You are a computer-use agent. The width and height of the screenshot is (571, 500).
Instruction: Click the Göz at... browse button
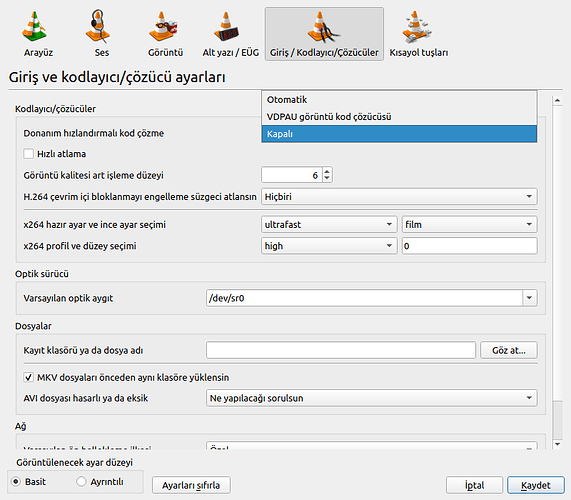click(x=508, y=350)
